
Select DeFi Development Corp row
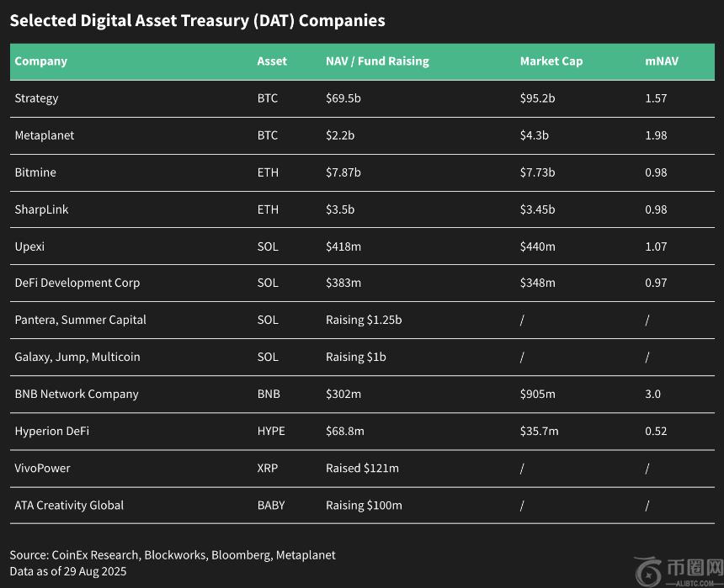[x=77, y=283]
